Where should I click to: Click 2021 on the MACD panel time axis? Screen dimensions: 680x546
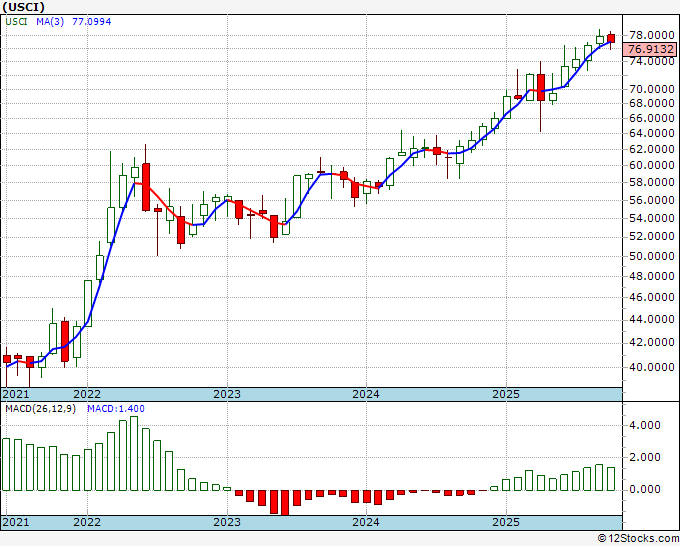(16, 522)
